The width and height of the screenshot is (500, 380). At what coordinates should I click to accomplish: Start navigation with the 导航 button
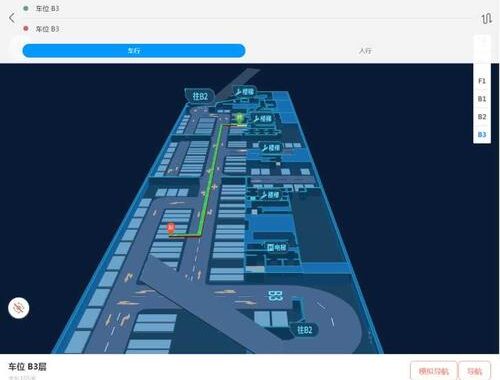point(474,371)
